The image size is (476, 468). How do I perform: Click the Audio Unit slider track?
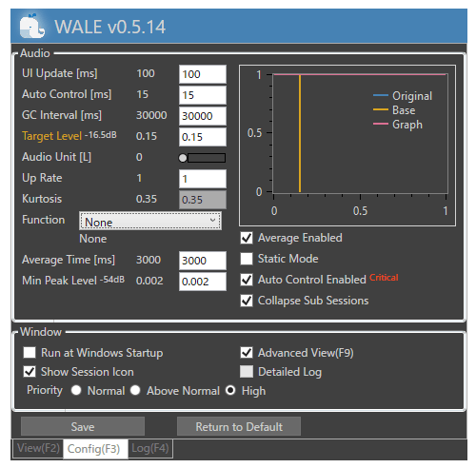(x=207, y=158)
